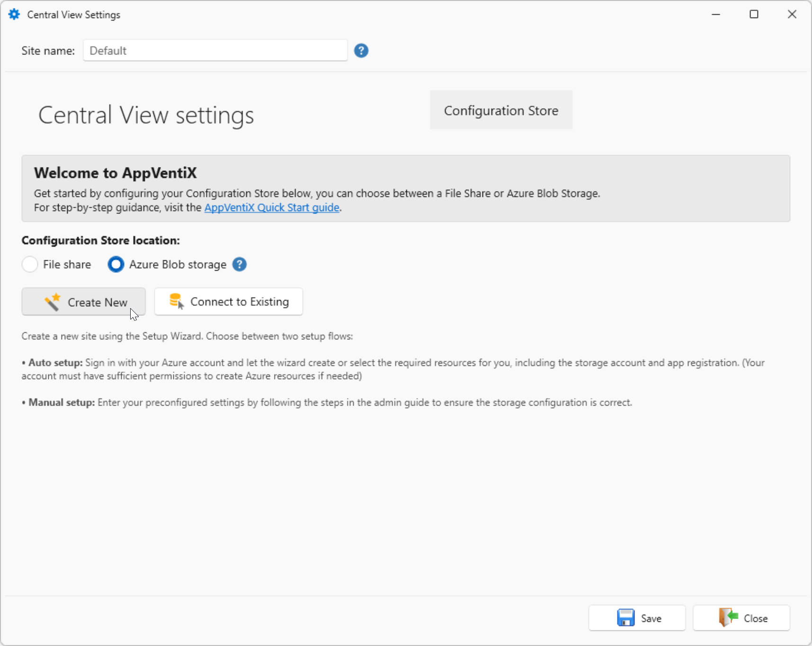
Task: Select the Azure Blob storage radio button
Action: coord(116,264)
